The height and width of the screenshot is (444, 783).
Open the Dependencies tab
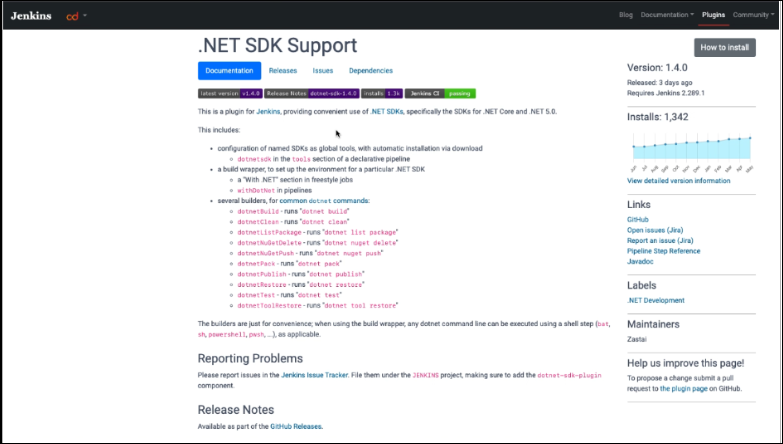(x=370, y=71)
